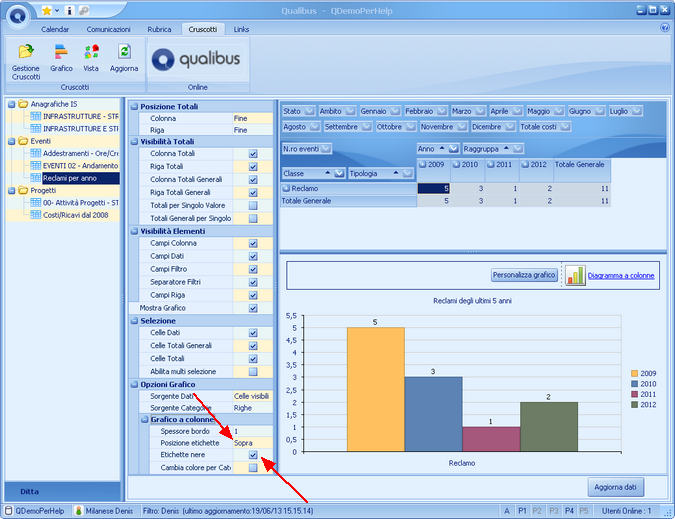Click the Personalizza grafico button
This screenshot has height=519, width=675.
tap(524, 275)
